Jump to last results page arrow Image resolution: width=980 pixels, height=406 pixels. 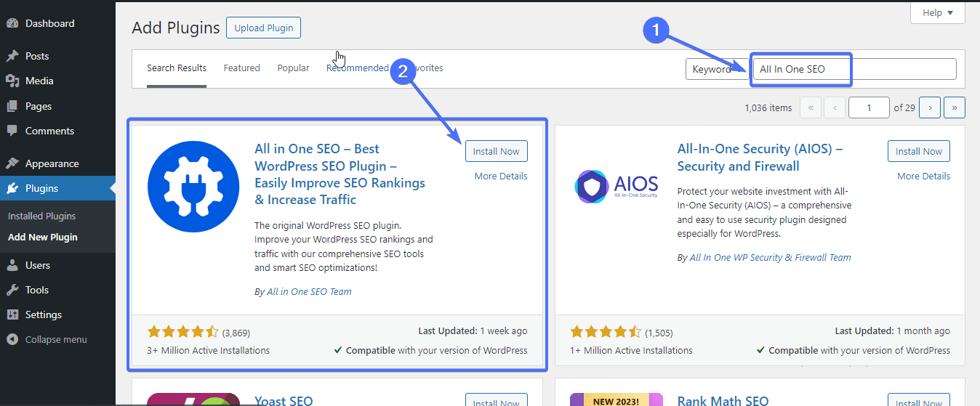click(x=955, y=107)
